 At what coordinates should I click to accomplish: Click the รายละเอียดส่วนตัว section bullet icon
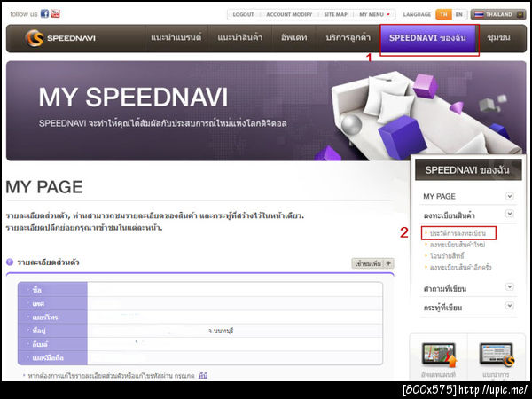pyautogui.click(x=10, y=262)
